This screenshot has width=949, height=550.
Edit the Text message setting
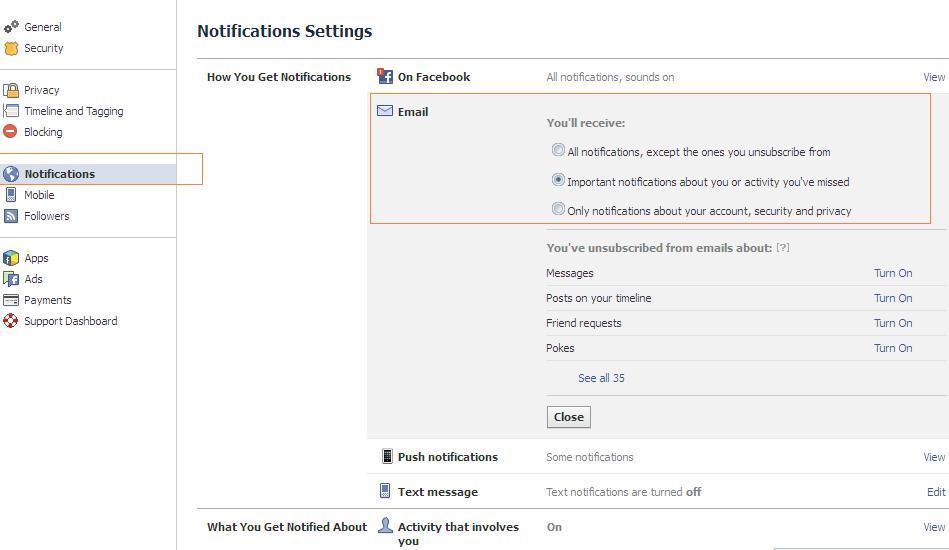935,492
